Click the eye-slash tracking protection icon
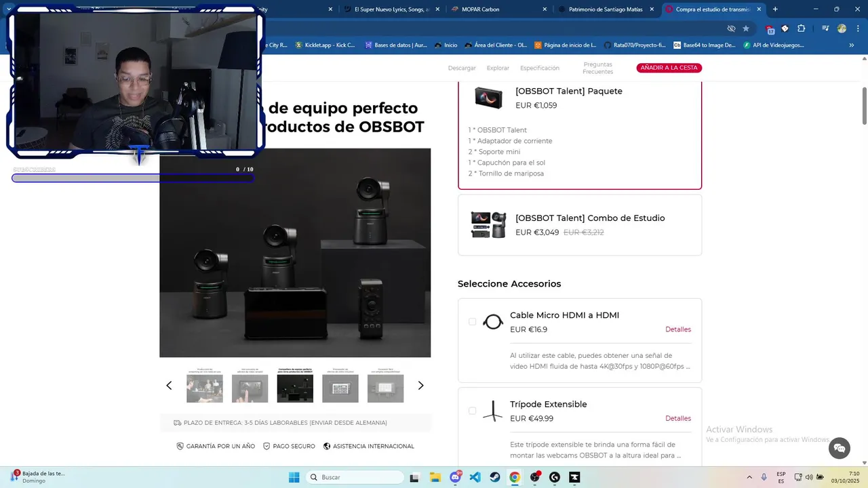This screenshot has width=868, height=488. (731, 28)
